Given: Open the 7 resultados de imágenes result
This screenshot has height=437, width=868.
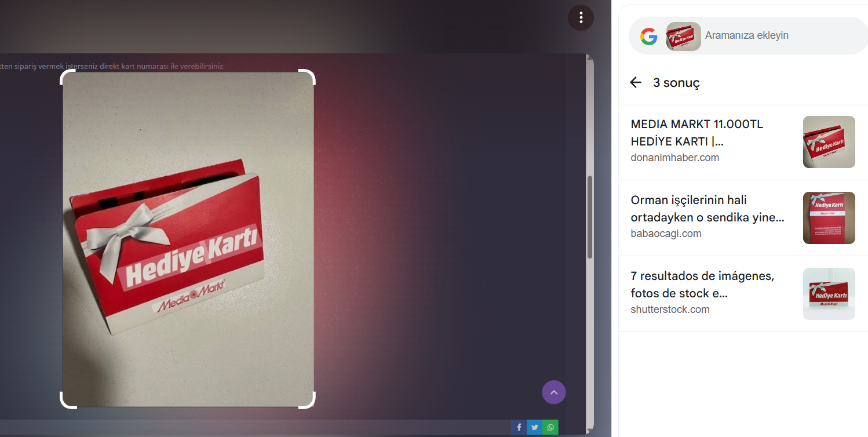Looking at the screenshot, I should tap(743, 294).
